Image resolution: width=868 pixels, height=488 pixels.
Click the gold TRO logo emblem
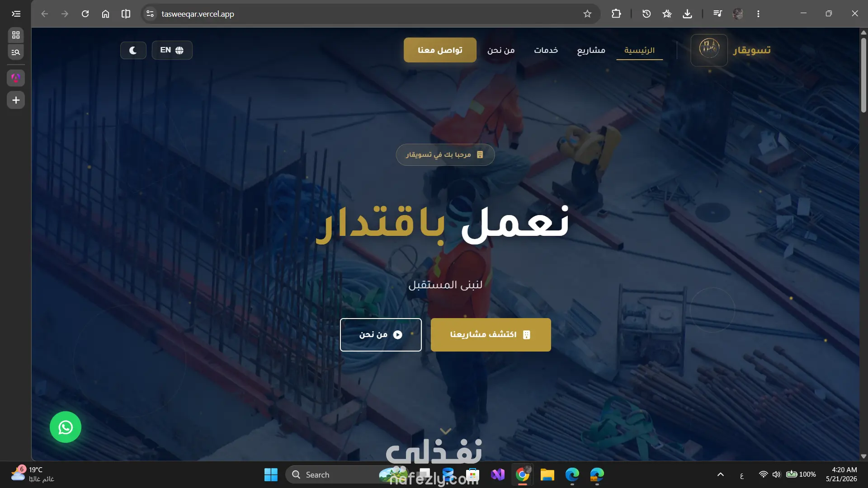(709, 50)
